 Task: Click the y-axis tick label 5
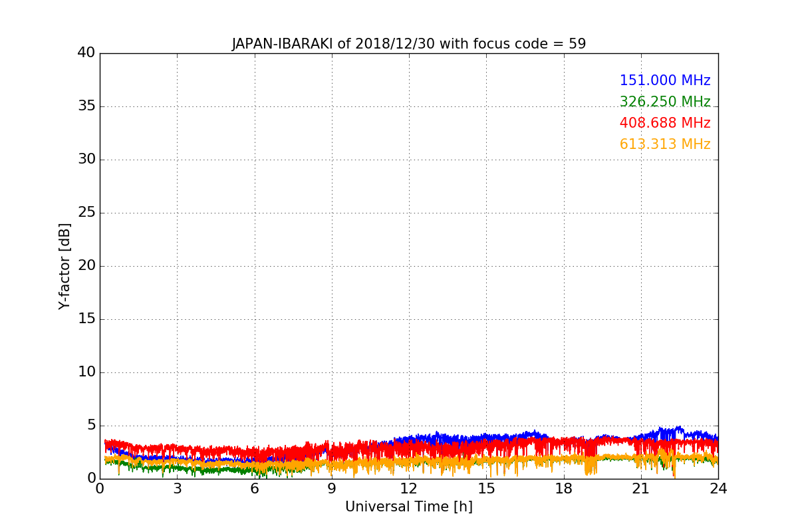coord(91,425)
